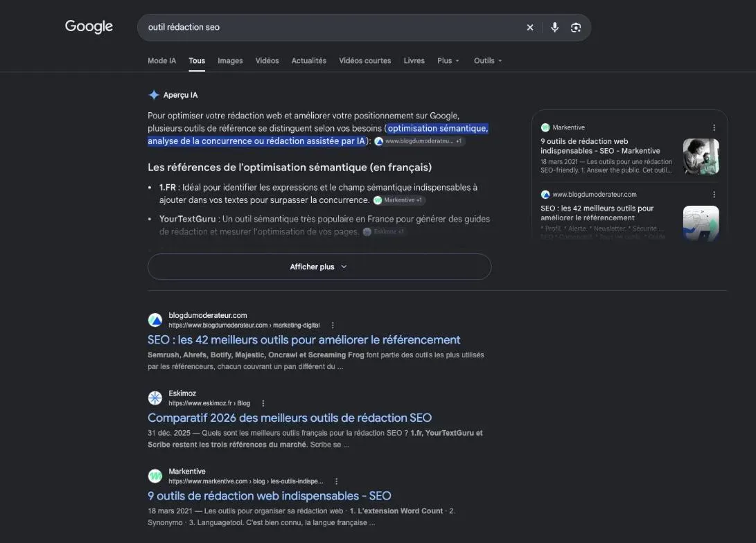Screen dimensions: 756x543
Task: Click the blogdumoderateur.com marketing-digital URL
Action: (244, 326)
